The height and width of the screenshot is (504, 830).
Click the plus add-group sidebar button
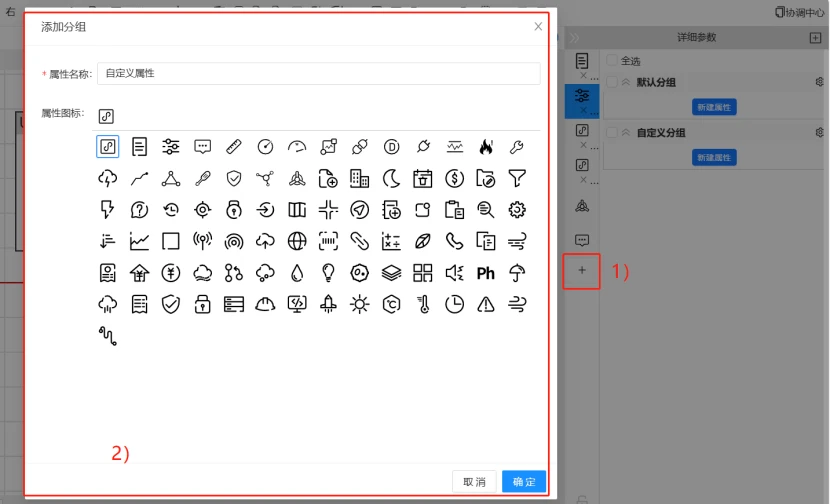[582, 271]
